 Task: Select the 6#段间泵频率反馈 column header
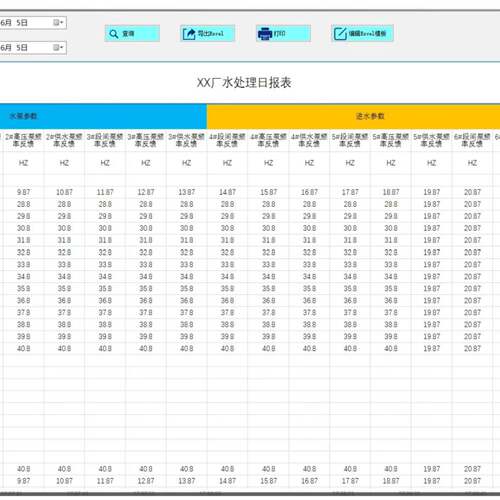tap(472, 140)
